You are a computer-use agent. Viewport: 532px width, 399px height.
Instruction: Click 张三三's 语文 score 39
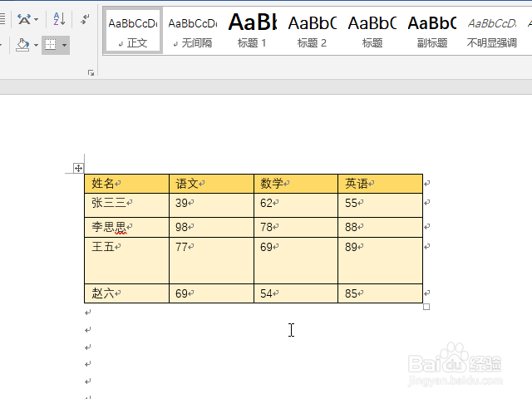coord(211,205)
